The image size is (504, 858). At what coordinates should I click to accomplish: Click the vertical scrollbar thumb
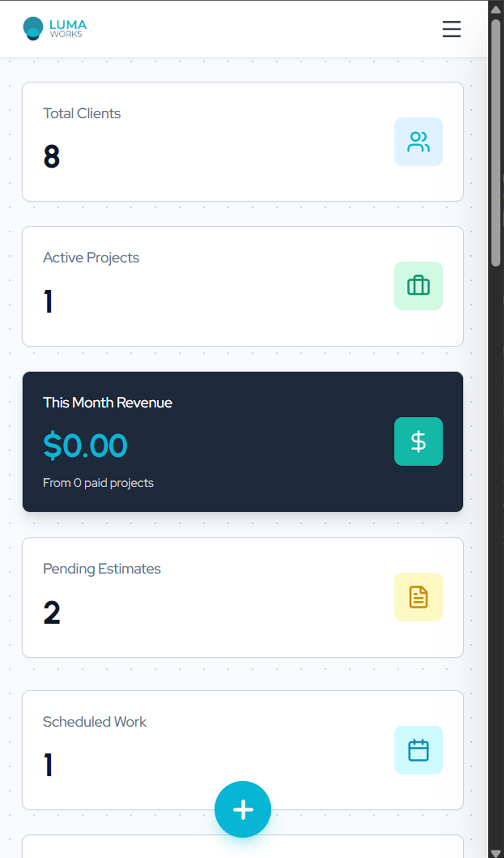495,143
